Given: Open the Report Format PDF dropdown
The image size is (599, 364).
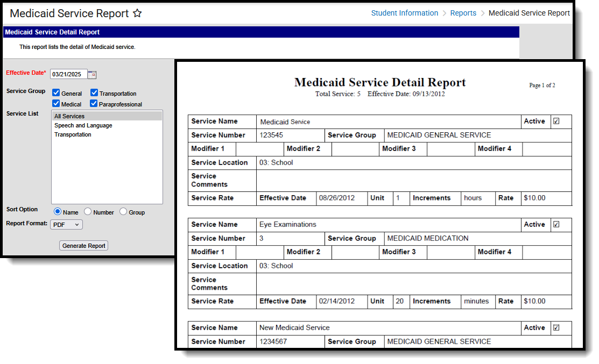Looking at the screenshot, I should (67, 224).
